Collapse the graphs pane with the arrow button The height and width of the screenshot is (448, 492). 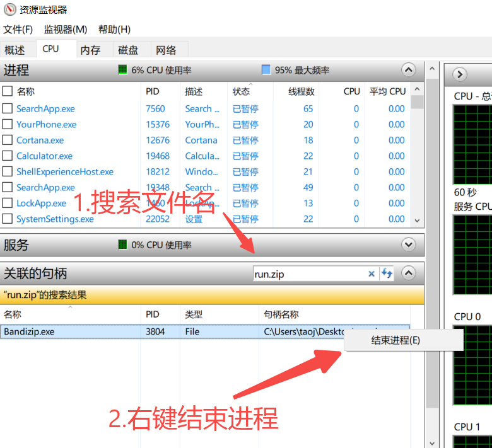click(460, 74)
